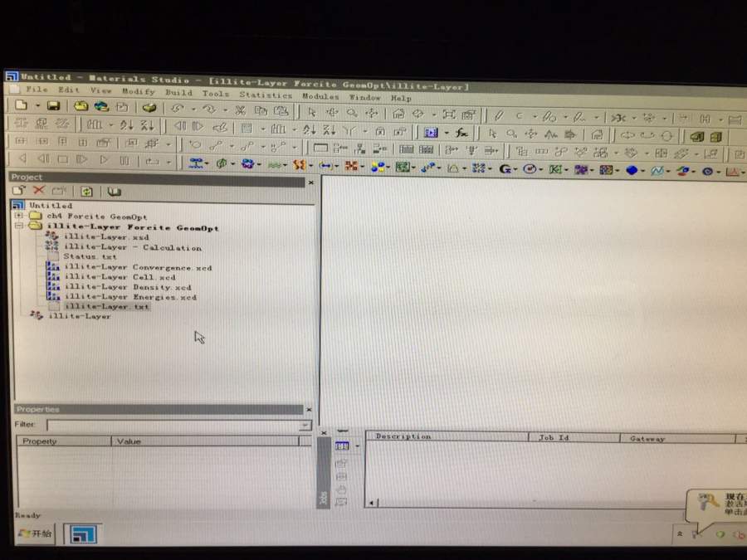Select the Sketch Atom pencil tool
Screen dimensions: 747x560
tap(499, 115)
